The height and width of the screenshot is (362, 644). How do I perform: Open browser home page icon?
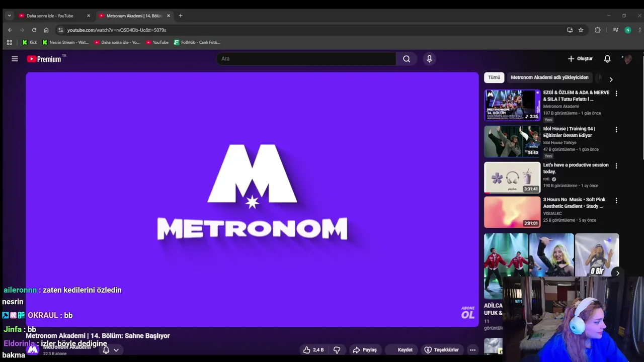click(46, 30)
